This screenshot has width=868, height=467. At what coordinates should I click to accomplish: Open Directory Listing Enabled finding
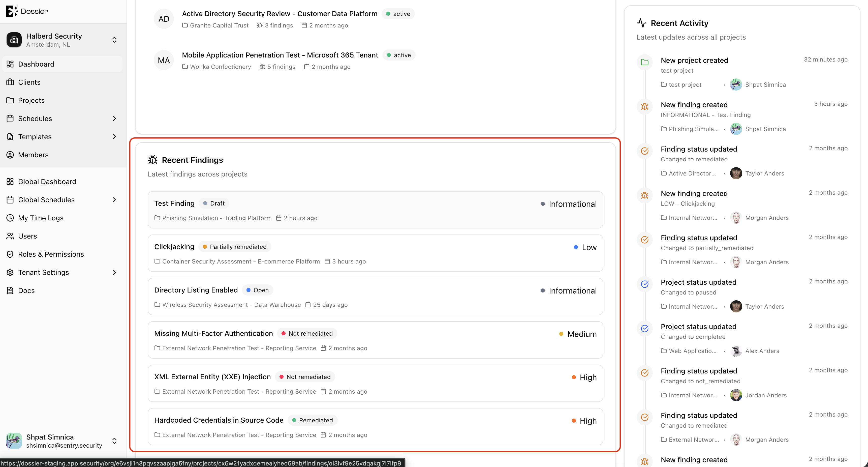coord(375,297)
